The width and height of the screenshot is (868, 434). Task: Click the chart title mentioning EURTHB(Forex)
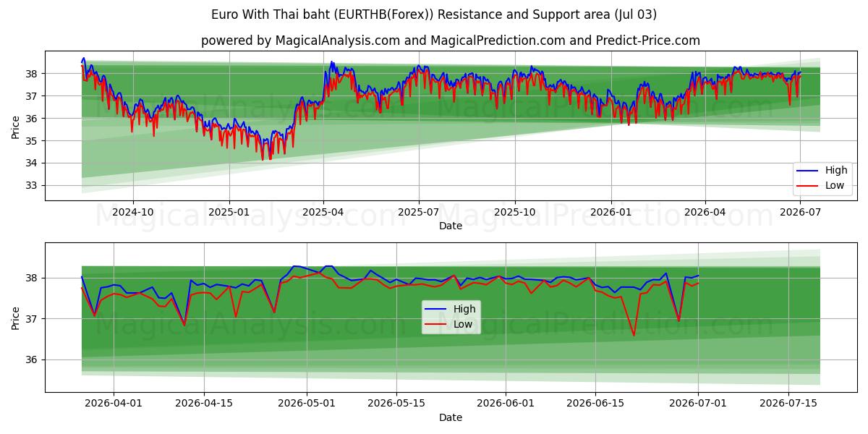tap(434, 14)
